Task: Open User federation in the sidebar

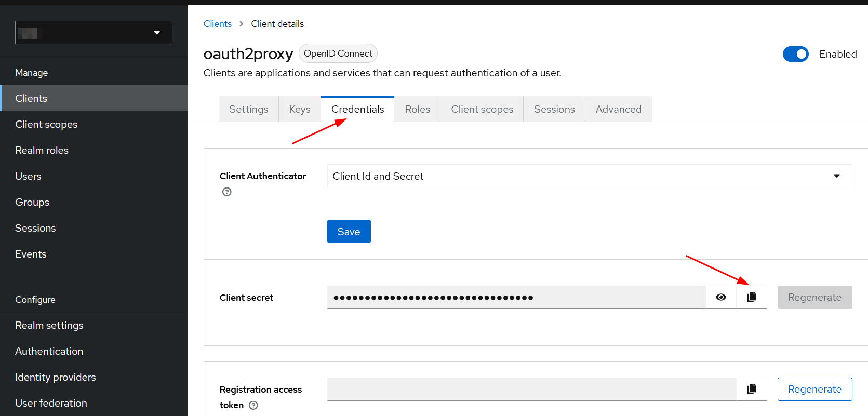Action: tap(94, 403)
